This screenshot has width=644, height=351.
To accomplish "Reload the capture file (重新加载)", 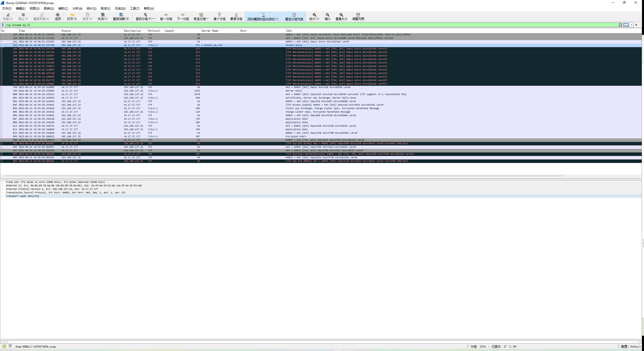I will tap(121, 16).
